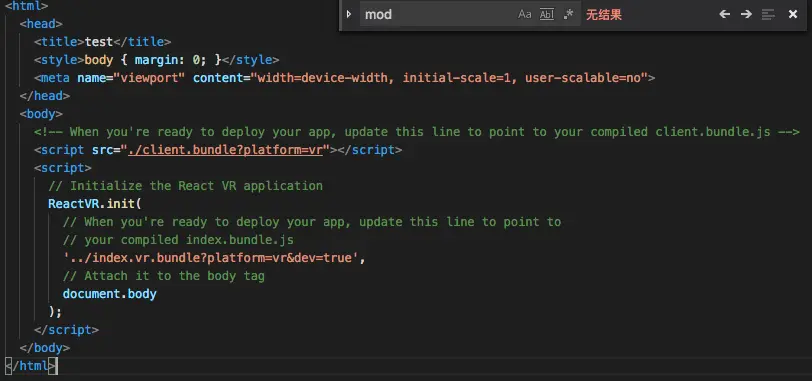This screenshot has width=812, height=381.
Task: Click the closing </script> tag near bottom
Action: [x=67, y=330]
